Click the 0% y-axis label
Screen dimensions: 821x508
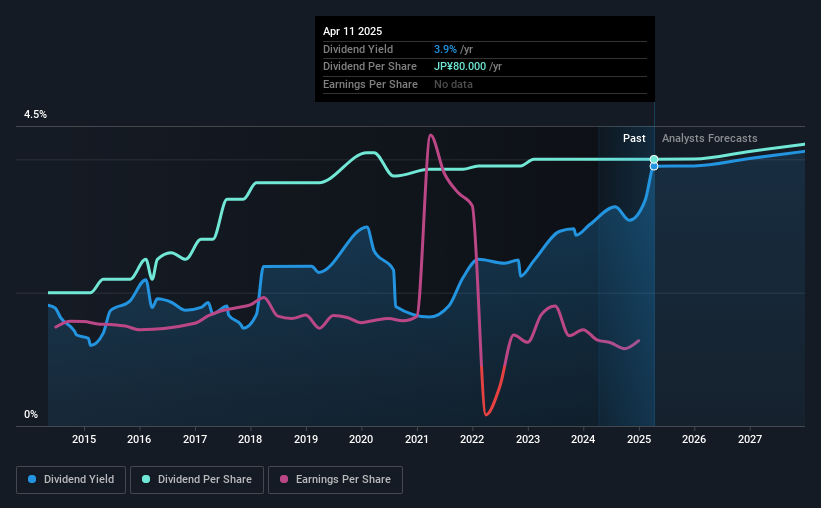click(x=31, y=414)
